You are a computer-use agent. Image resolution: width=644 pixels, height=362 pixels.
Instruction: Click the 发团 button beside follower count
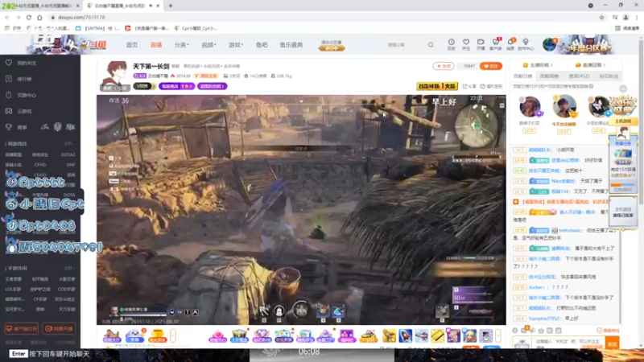click(x=444, y=66)
